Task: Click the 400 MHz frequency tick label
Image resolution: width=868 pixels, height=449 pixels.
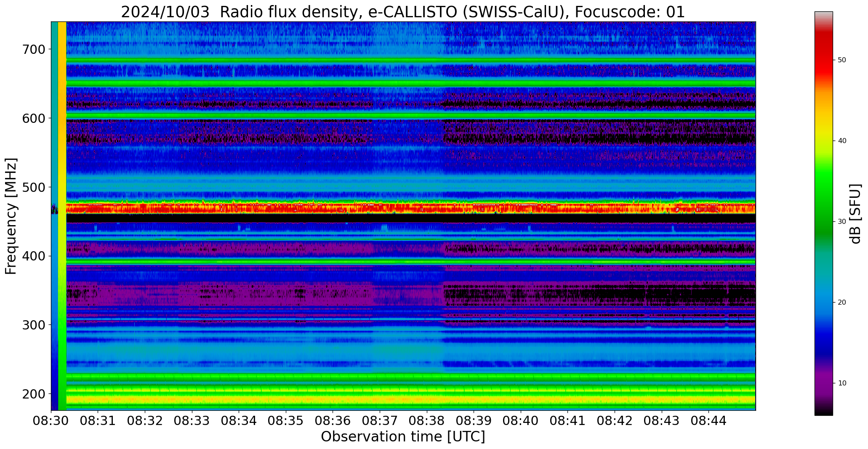Action: [33, 256]
